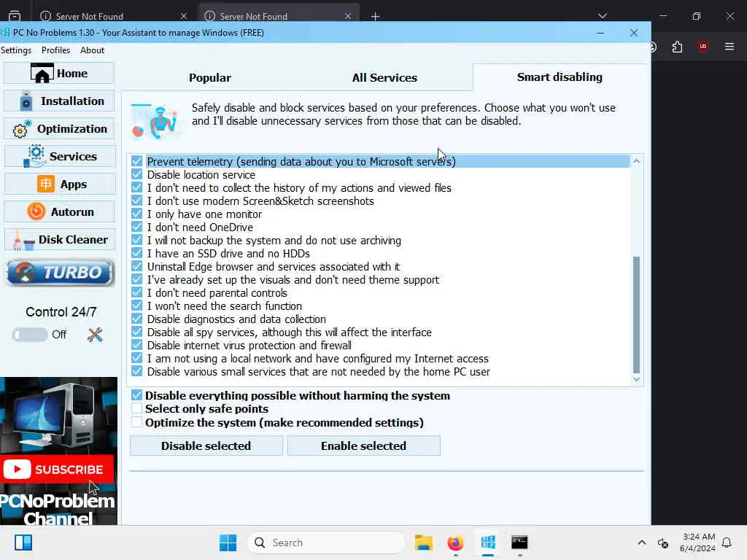This screenshot has height=560, width=747.
Task: Toggle Uninstall Edge browser checkbox
Action: (x=136, y=266)
